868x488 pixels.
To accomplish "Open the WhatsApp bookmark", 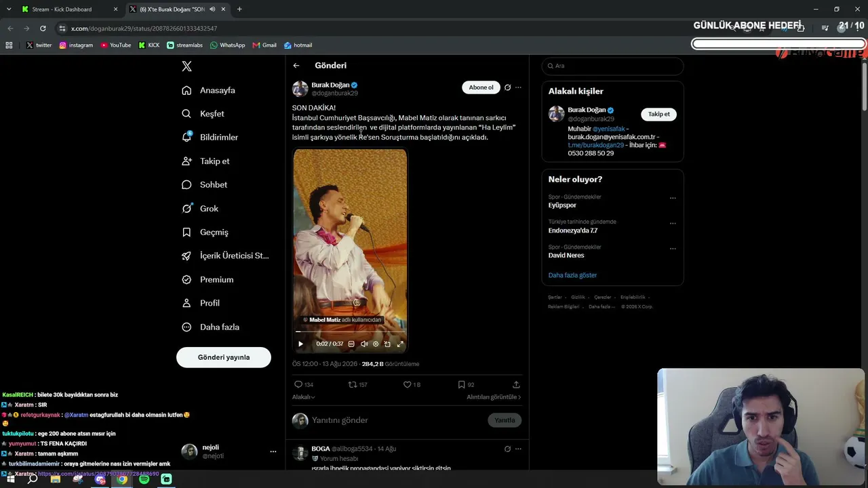I will pyautogui.click(x=228, y=45).
